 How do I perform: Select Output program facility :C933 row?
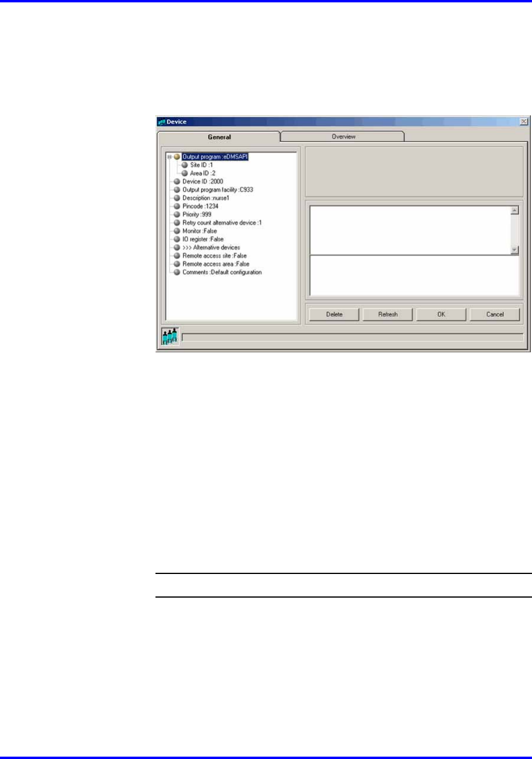[218, 190]
